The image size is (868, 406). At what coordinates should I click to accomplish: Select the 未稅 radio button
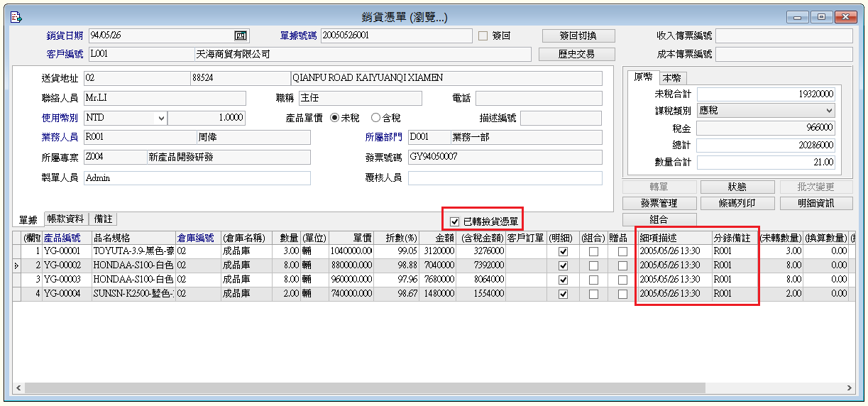tap(334, 119)
